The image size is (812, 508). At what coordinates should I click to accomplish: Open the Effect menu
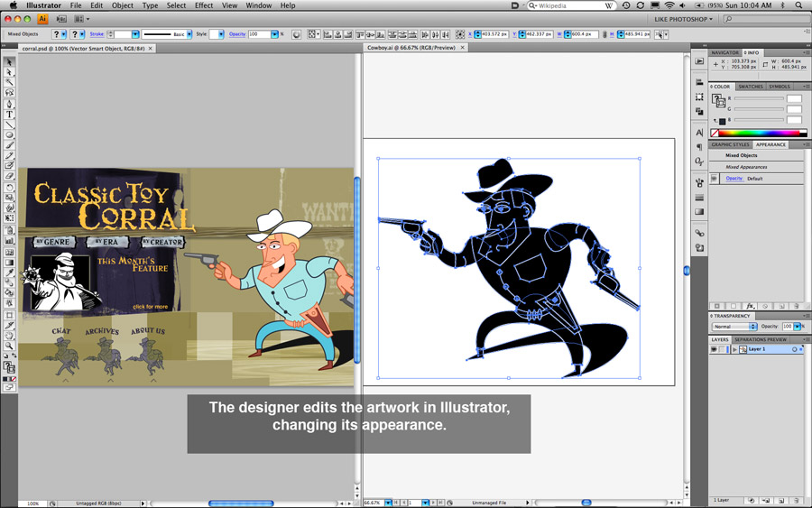(x=204, y=5)
